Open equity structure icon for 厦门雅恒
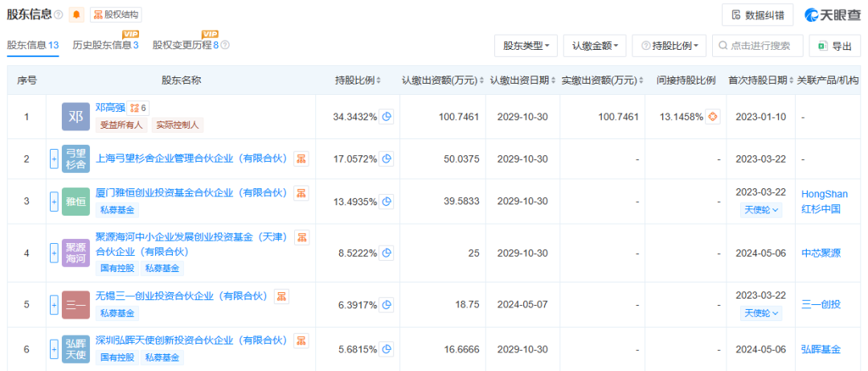Screen dimensions: 868x371 (x=301, y=193)
